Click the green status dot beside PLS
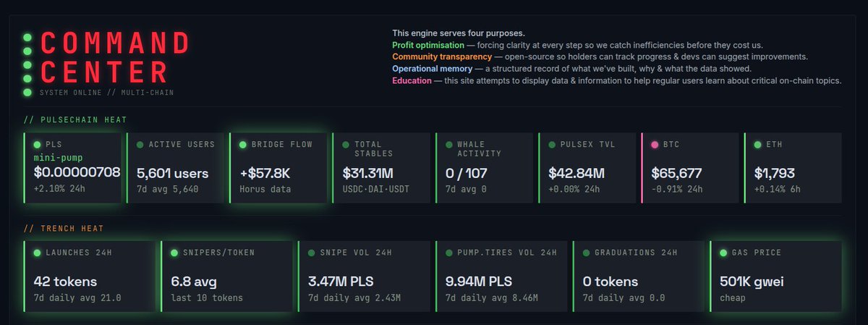868x325 pixels. 38,145
